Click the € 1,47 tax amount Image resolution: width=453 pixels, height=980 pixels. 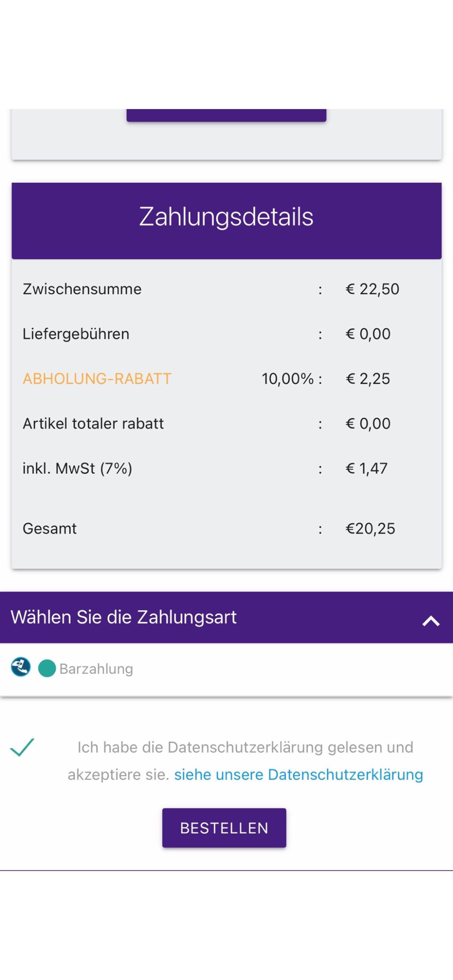(366, 468)
